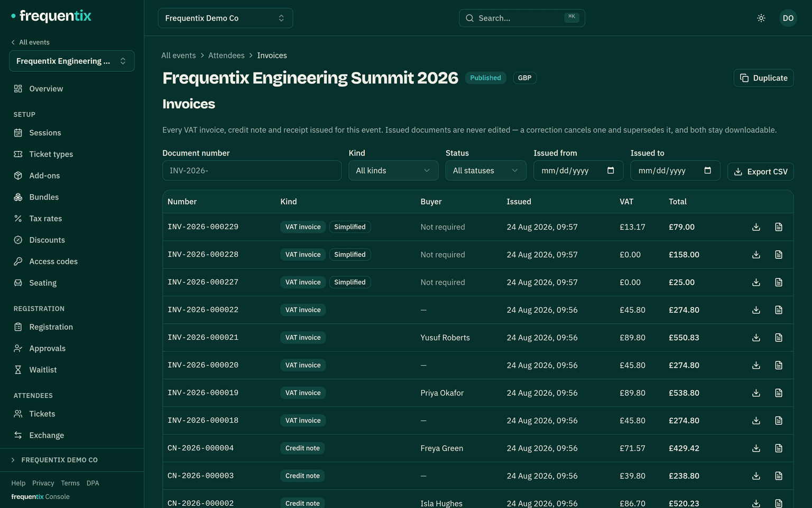Open Privacy footer link
This screenshot has width=812, height=508.
click(x=43, y=483)
